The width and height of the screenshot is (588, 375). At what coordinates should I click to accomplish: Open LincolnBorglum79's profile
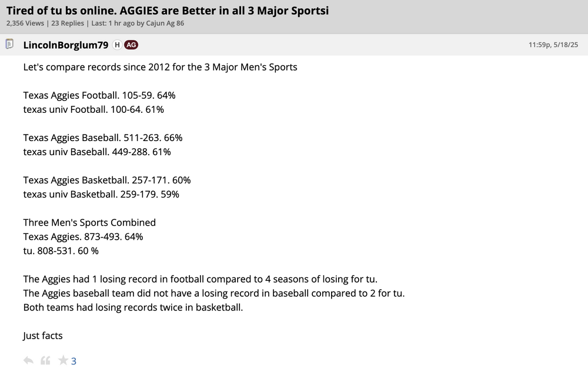click(x=65, y=45)
